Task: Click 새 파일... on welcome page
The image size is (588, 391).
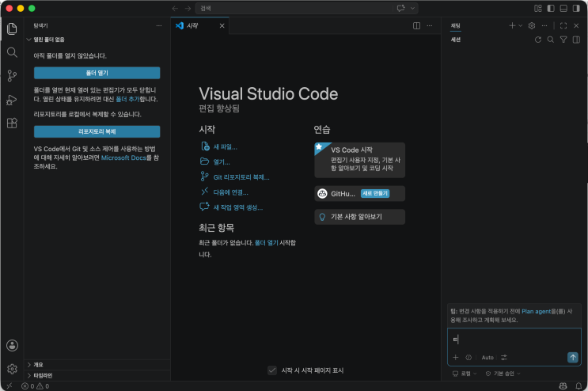Action: pyautogui.click(x=218, y=146)
